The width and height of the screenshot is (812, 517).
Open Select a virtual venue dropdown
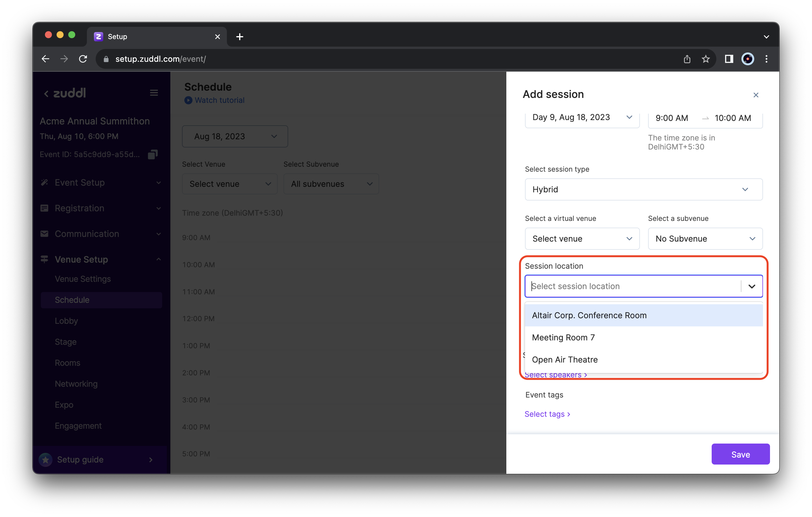coord(582,239)
